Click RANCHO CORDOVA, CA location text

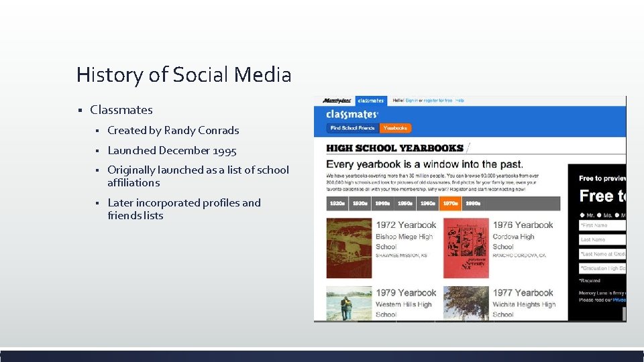click(x=519, y=255)
